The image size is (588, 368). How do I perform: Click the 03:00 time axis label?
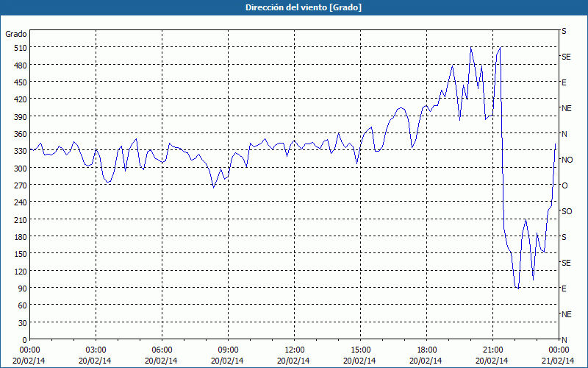96,350
